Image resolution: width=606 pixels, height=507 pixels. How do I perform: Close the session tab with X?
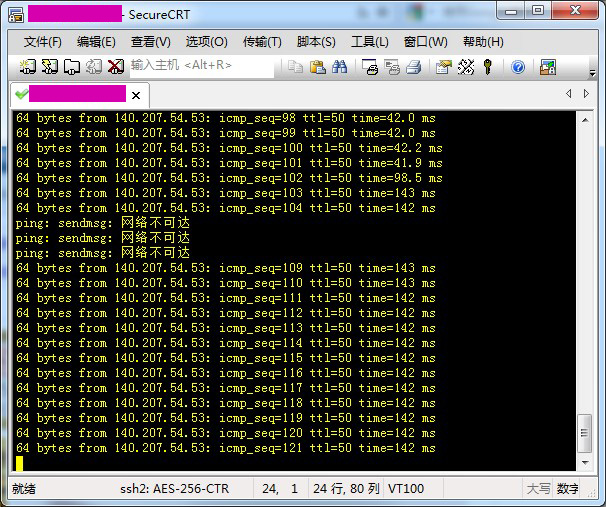tap(136, 95)
